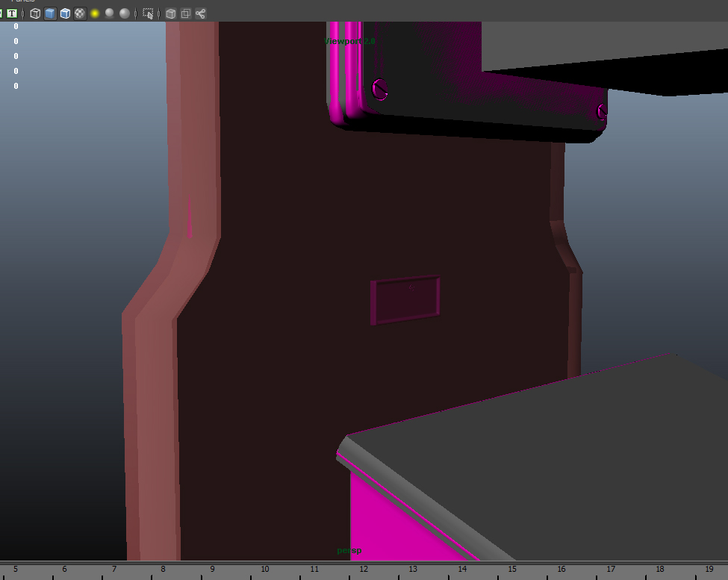
Task: Jump to frame 19 on timeline
Action: point(709,569)
